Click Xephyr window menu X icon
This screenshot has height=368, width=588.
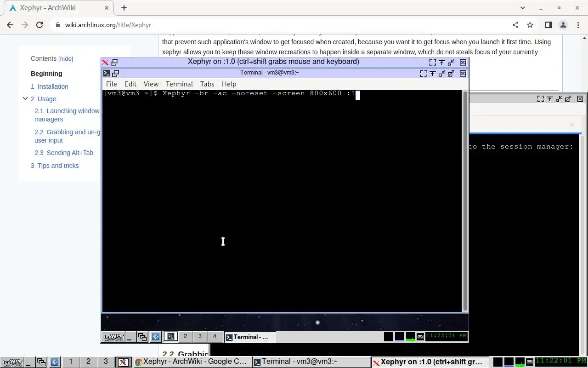click(105, 63)
